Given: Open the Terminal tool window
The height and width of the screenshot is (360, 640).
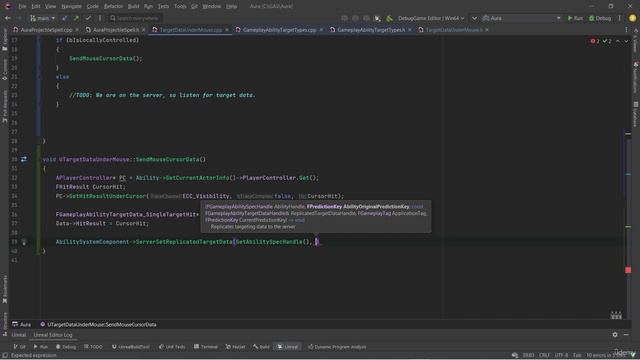Looking at the screenshot, I should 206,347.
